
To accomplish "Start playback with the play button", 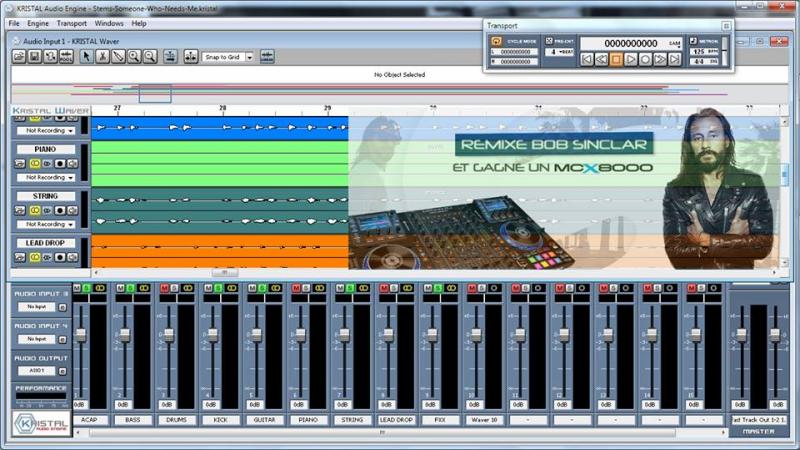I will pyautogui.click(x=631, y=60).
